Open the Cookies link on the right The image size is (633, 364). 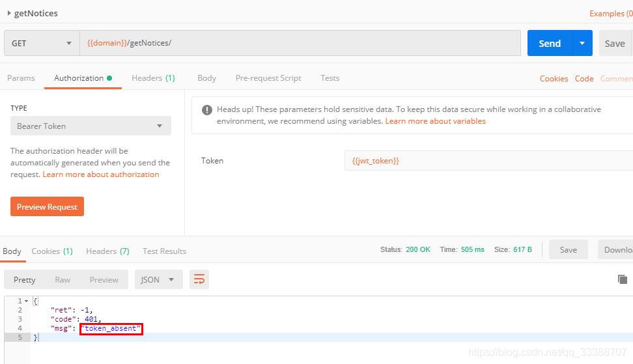554,79
